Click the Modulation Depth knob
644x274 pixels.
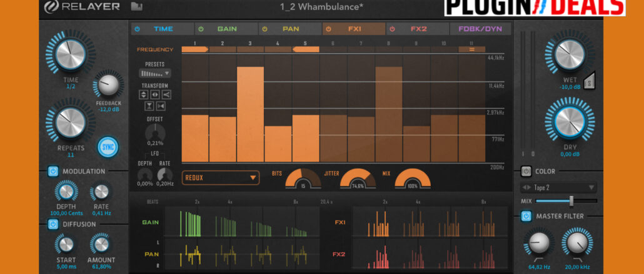66,191
